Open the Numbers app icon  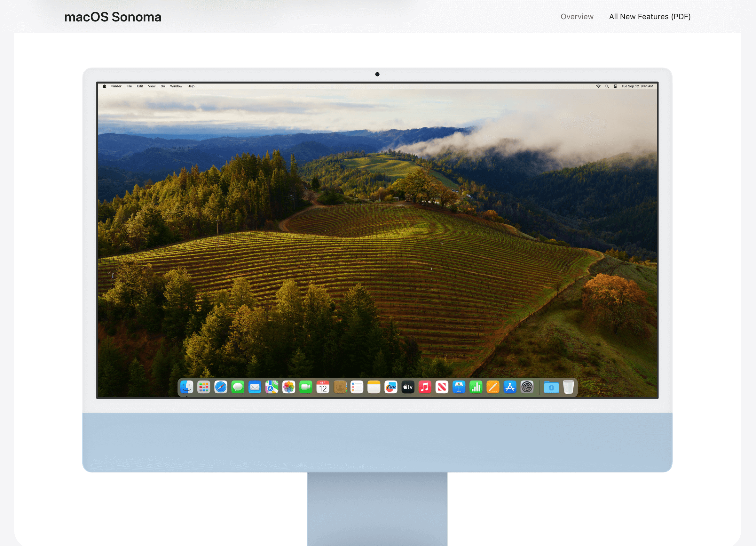476,387
